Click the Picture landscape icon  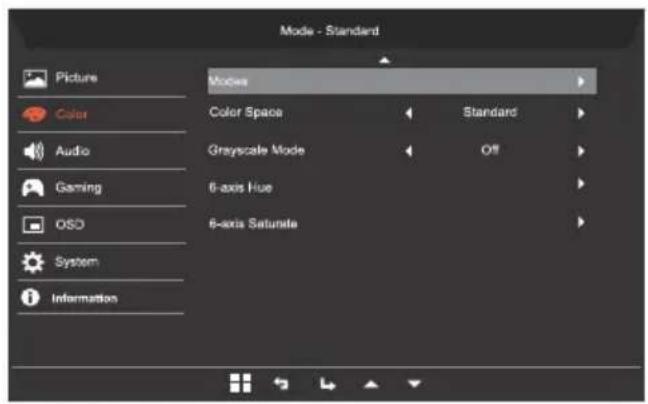coord(35,78)
